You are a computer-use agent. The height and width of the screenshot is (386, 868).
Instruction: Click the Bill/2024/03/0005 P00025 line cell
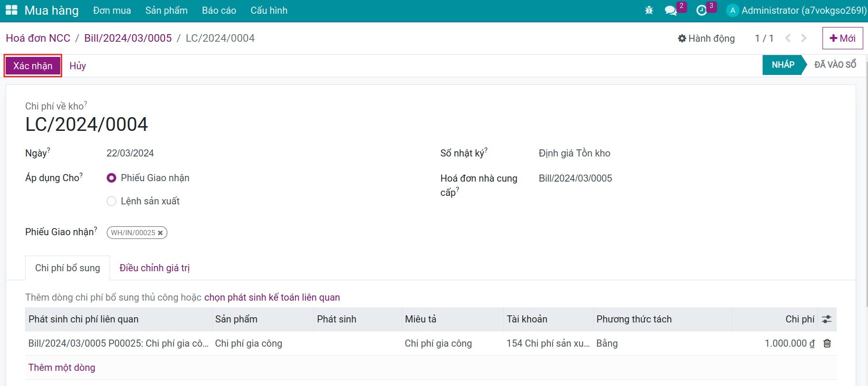[119, 343]
